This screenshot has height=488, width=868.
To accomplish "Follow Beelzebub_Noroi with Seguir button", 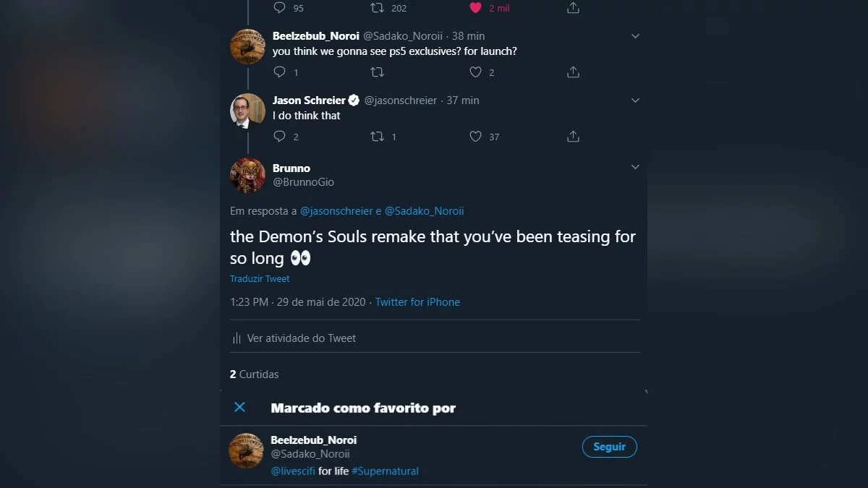I will [609, 447].
